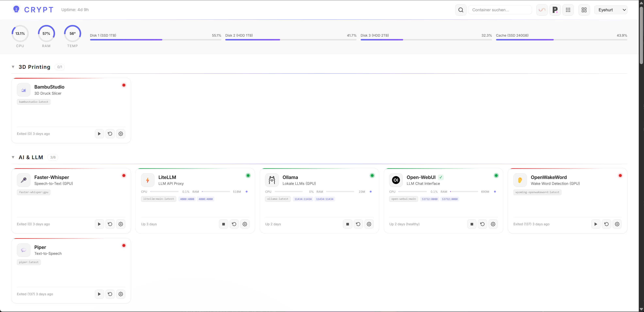Click the BambuStudio app icon
Image resolution: width=644 pixels, height=312 pixels.
pos(23,90)
